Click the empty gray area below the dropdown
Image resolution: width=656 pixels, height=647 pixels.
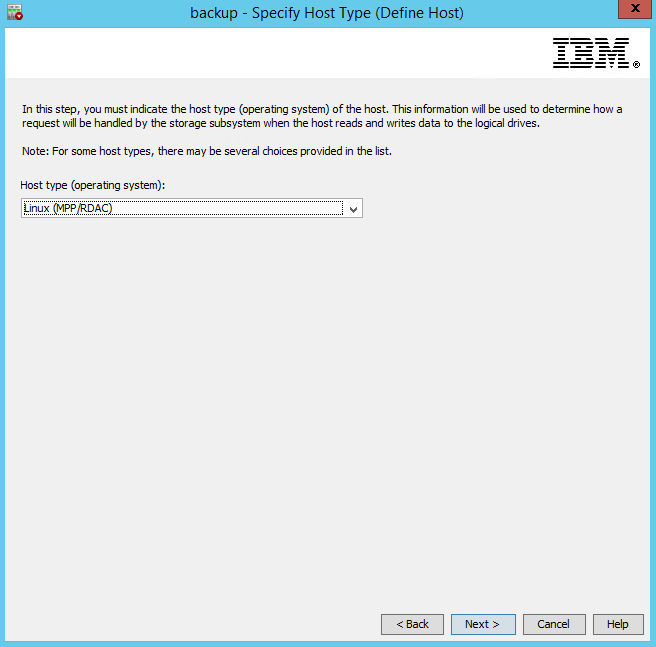pyautogui.click(x=328, y=400)
